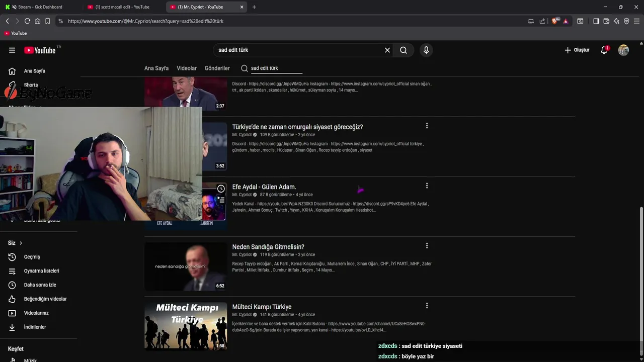Switch to 'Stream - Kick Dashboard' browser tab
Screen dimensions: 644x362
point(40,7)
